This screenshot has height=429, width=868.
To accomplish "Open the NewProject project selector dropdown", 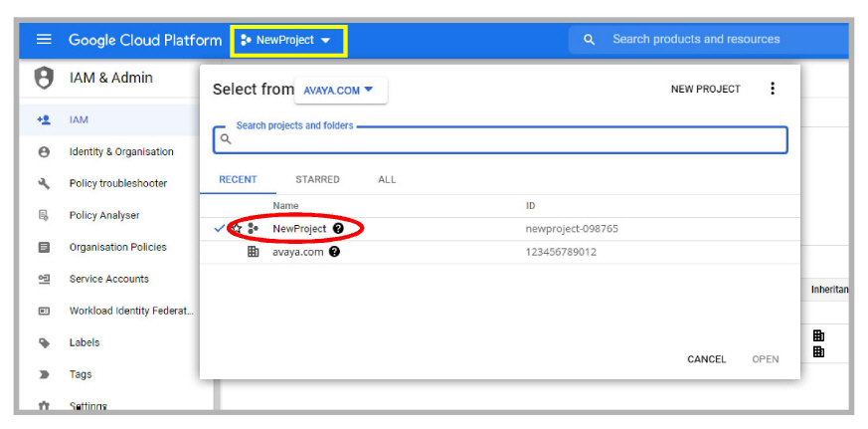I will [286, 40].
